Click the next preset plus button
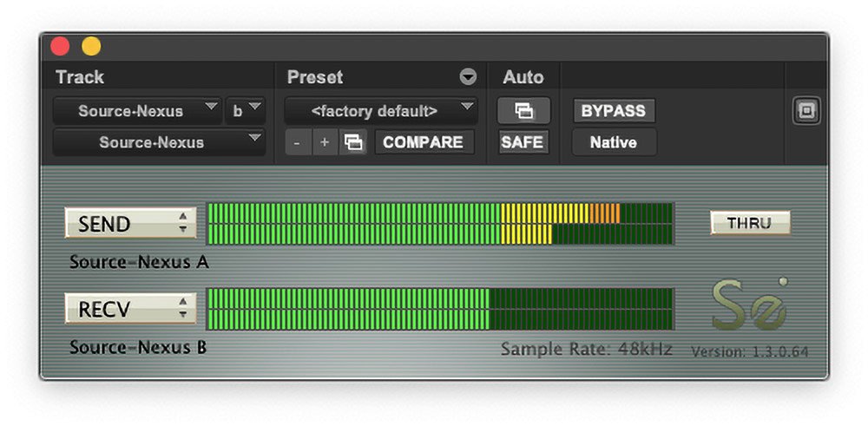The height and width of the screenshot is (426, 868). pos(325,142)
